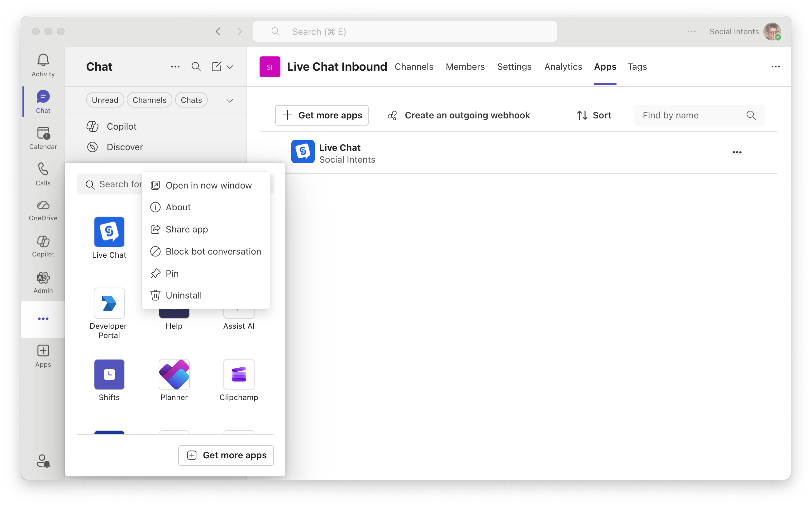Expand the new chat dropdown arrow
Screen dimensions: 812x506
231,67
